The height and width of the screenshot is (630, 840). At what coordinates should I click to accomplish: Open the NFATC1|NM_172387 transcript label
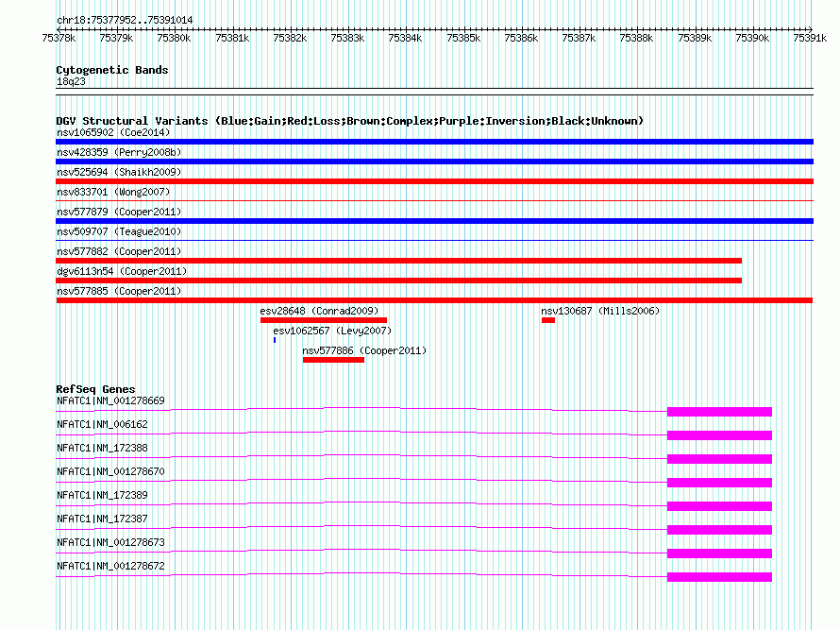[x=102, y=519]
